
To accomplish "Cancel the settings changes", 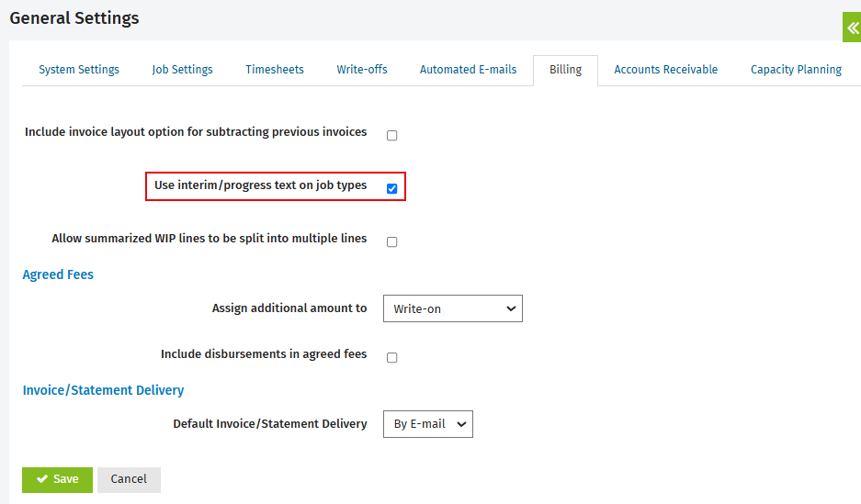I will click(129, 479).
